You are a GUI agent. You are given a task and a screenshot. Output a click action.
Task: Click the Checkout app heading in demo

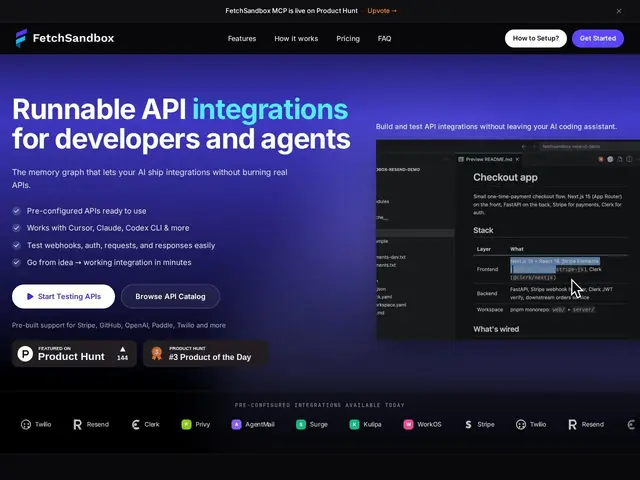505,178
